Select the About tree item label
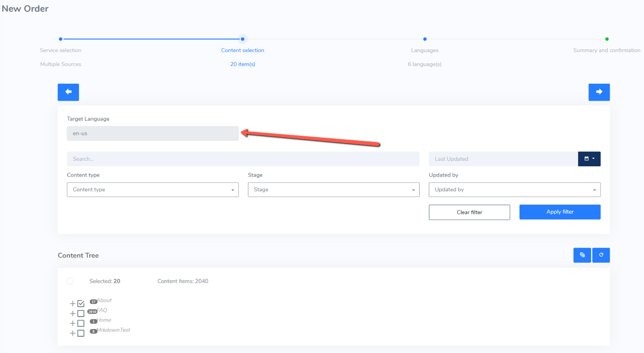Image resolution: width=644 pixels, height=353 pixels. (104, 300)
